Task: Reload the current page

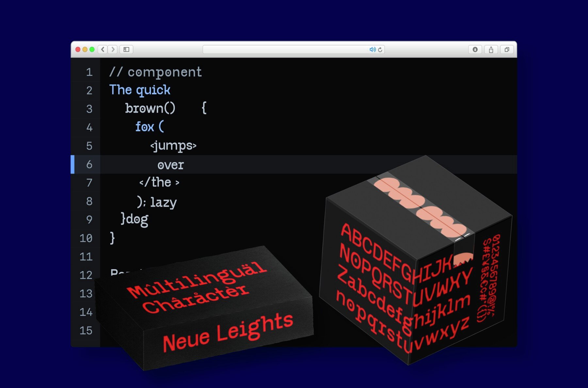Action: [x=381, y=50]
